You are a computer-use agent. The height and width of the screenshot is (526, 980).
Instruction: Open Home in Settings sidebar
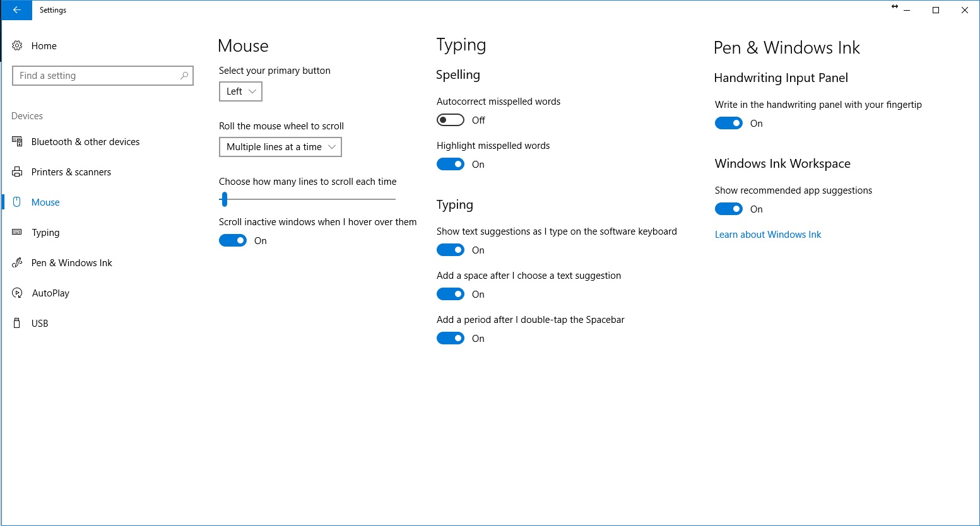click(x=44, y=45)
